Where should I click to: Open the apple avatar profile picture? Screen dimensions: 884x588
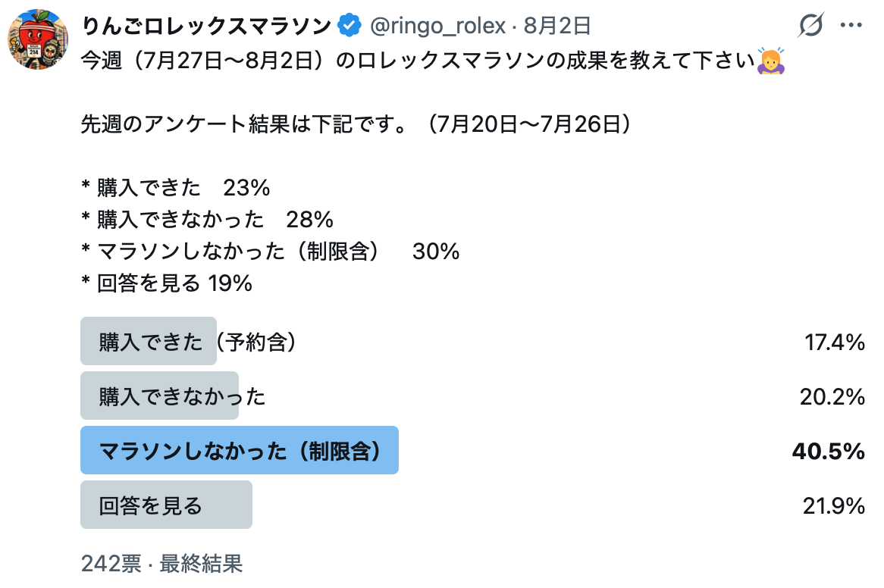[x=38, y=39]
